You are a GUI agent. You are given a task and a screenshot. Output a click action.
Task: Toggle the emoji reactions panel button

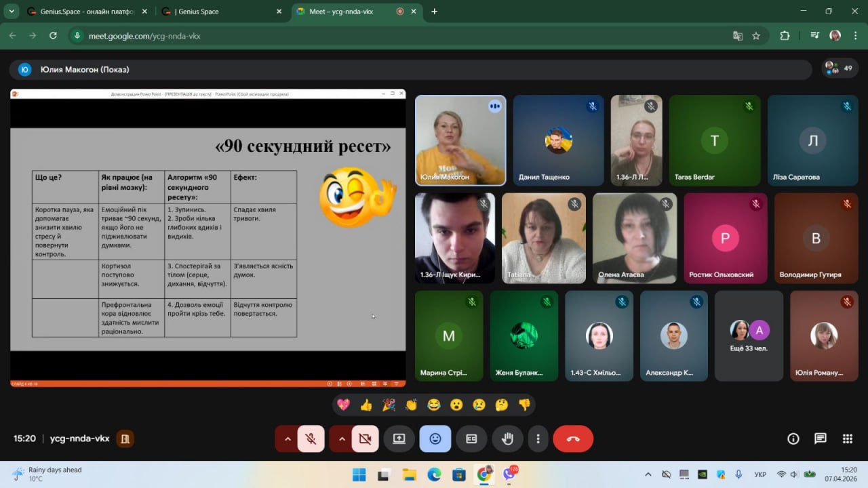point(435,439)
